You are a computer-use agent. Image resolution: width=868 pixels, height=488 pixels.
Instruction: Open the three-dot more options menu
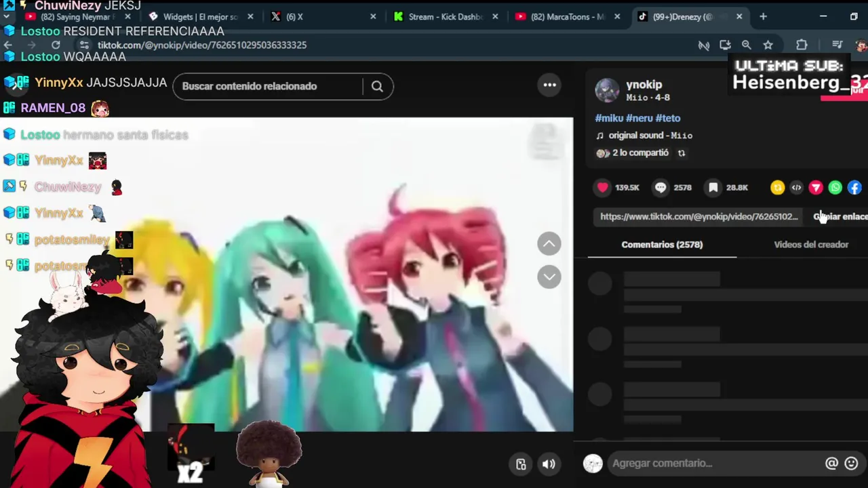(x=549, y=85)
